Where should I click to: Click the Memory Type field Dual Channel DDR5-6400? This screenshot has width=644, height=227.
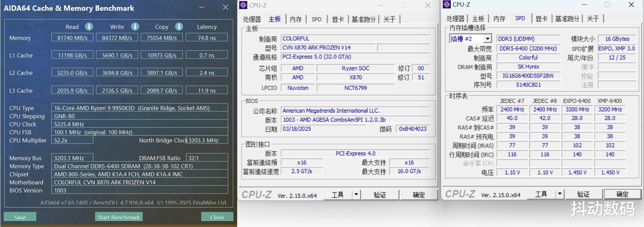pos(140,166)
